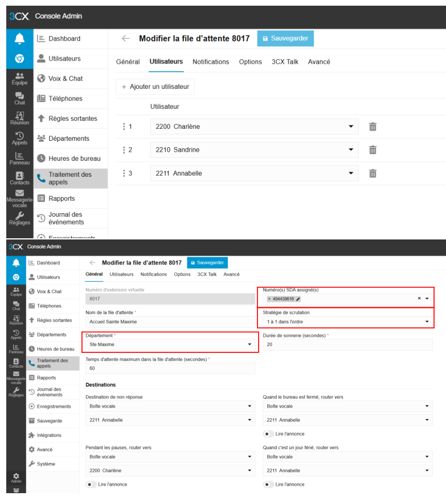Click Chrome extension icon in top sidebar
Screen dimensions: 446x504
[x=19, y=59]
